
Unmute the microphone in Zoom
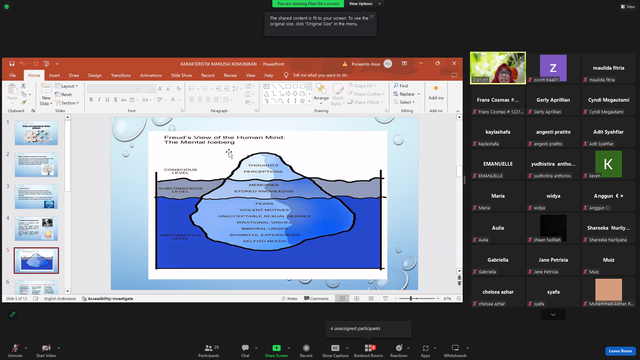tap(15, 350)
